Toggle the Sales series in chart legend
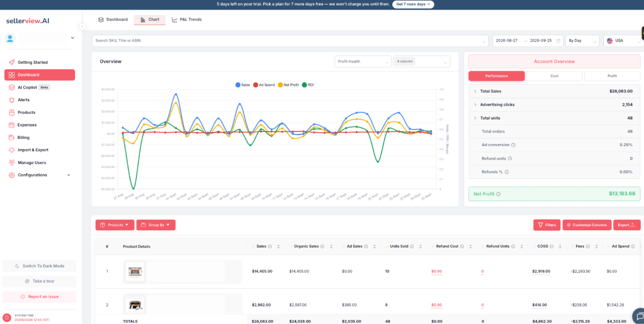 pyautogui.click(x=243, y=85)
